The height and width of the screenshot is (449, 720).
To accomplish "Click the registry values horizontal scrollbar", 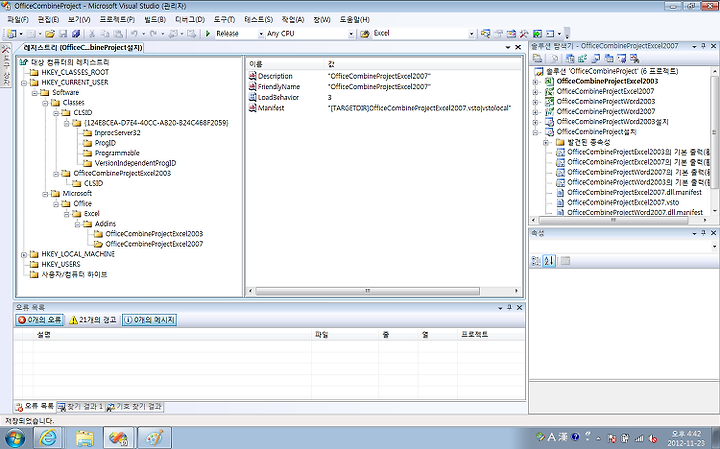I will coord(367,291).
